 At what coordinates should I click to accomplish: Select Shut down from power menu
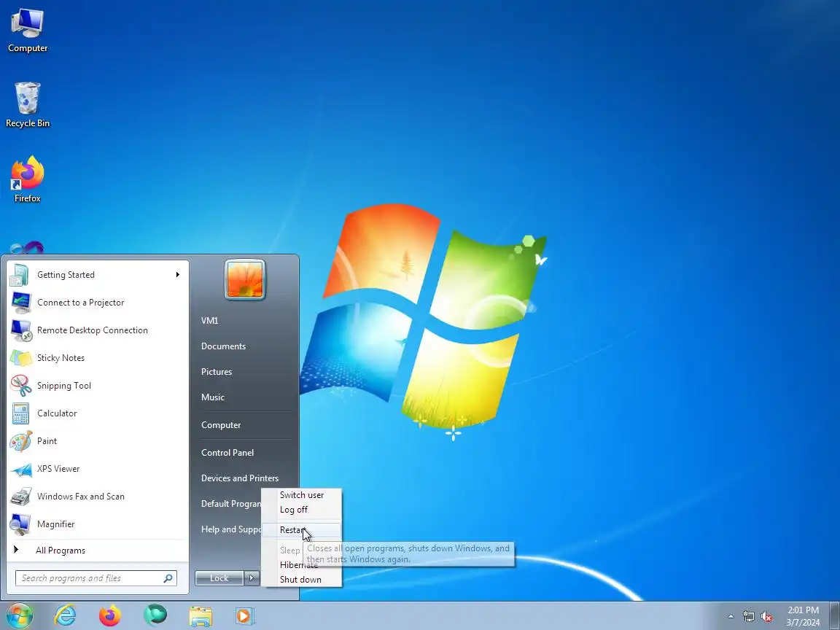coord(300,579)
